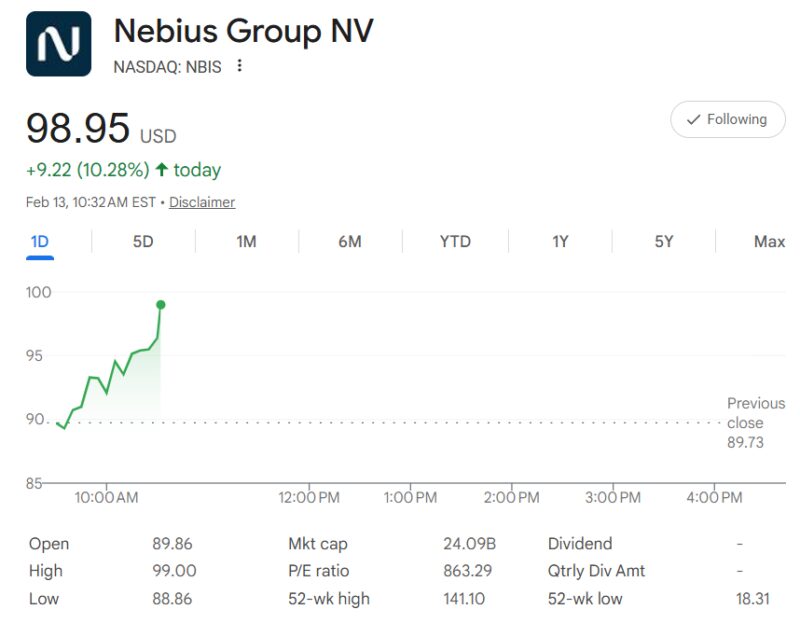The width and height of the screenshot is (800, 623).
Task: Show the 6M chart range
Action: [x=349, y=242]
